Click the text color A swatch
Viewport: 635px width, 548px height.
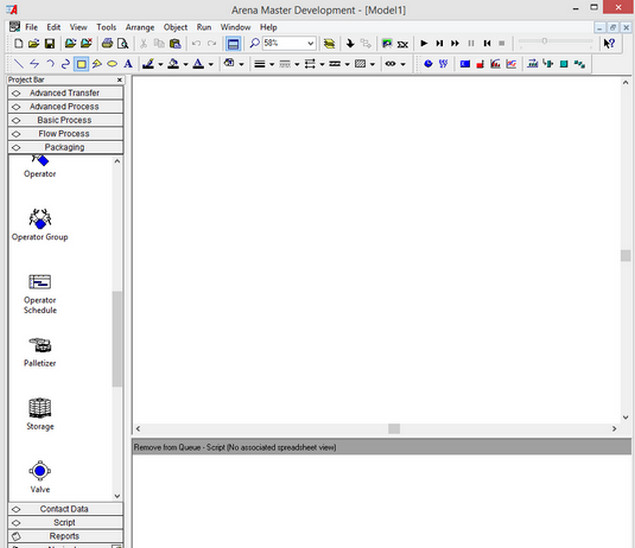click(198, 64)
